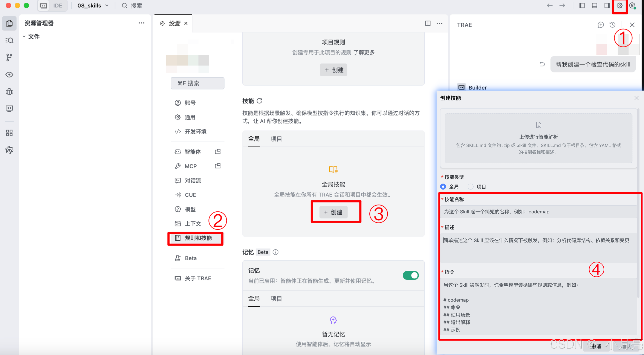Navigate back with the left arrow

[549, 6]
